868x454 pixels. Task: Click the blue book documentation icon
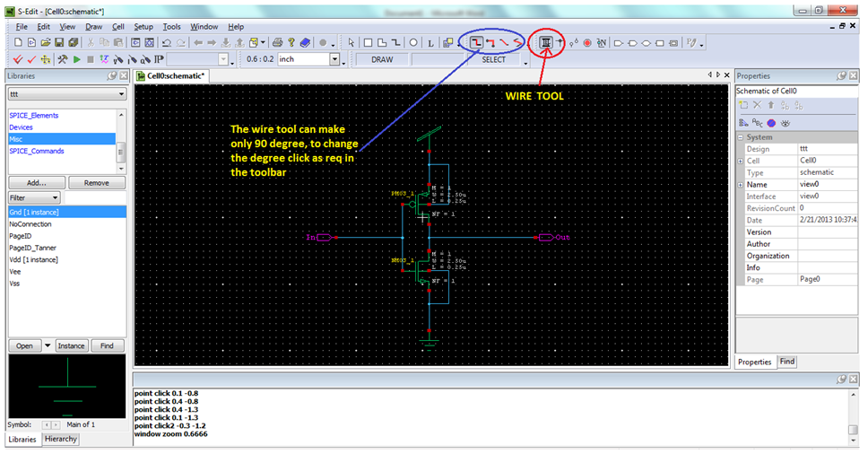pos(305,43)
